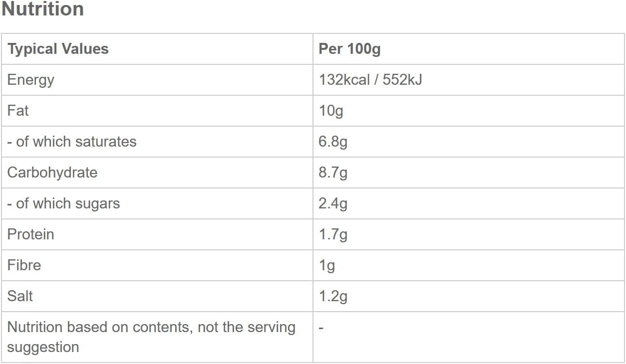The height and width of the screenshot is (364, 626).
Task: Click the 10g fat value
Action: click(x=331, y=111)
